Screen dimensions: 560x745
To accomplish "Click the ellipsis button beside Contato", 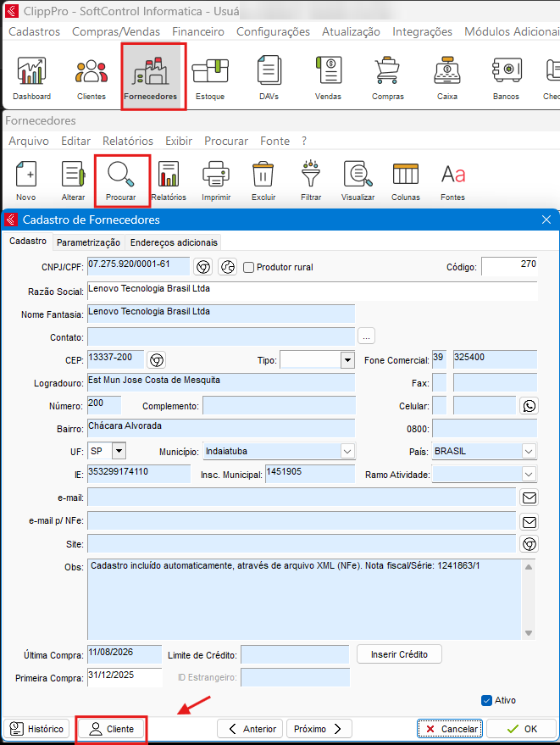I will (366, 336).
